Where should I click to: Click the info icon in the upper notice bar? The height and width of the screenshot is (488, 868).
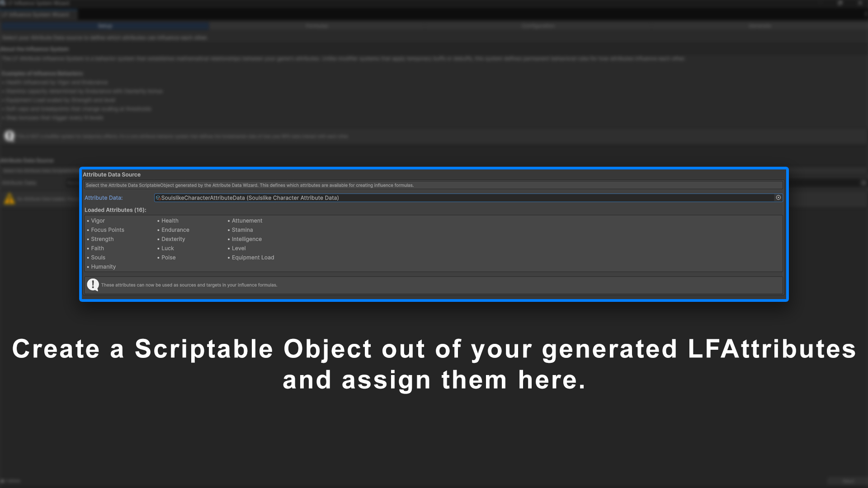click(x=9, y=136)
